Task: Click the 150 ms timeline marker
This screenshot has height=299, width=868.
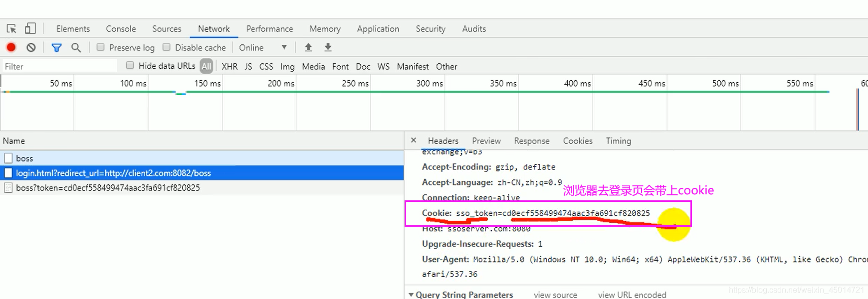Action: (x=208, y=83)
